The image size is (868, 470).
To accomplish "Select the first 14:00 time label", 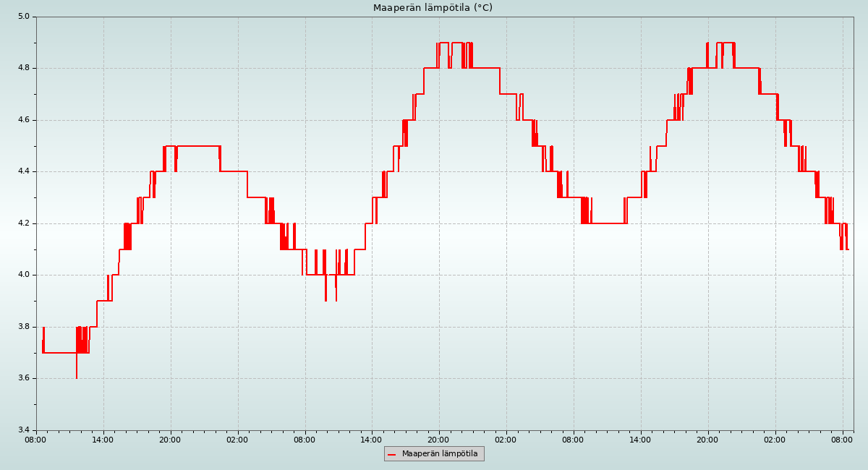I will [x=103, y=439].
